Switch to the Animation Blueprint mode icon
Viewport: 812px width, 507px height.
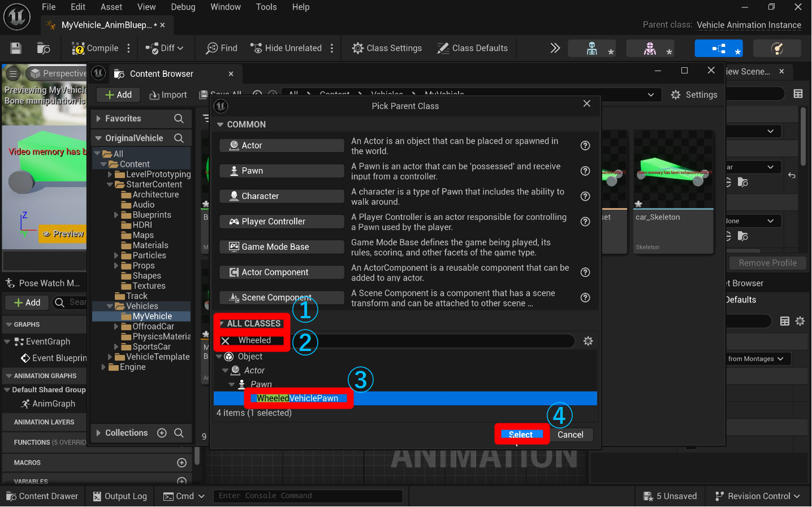point(719,49)
